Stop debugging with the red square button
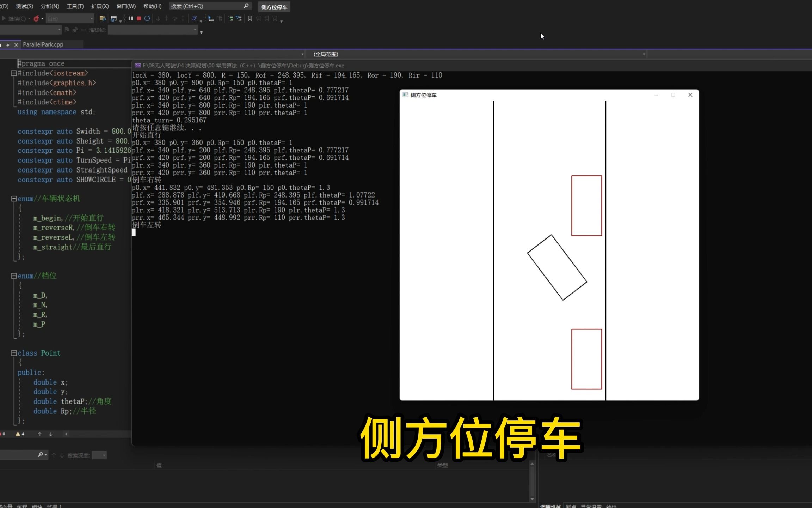 (x=139, y=18)
